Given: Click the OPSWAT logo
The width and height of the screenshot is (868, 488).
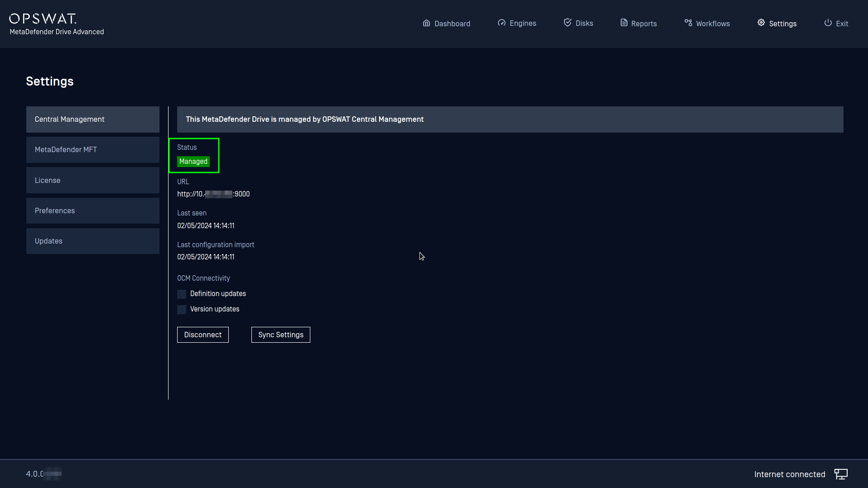Looking at the screenshot, I should coord(43,19).
